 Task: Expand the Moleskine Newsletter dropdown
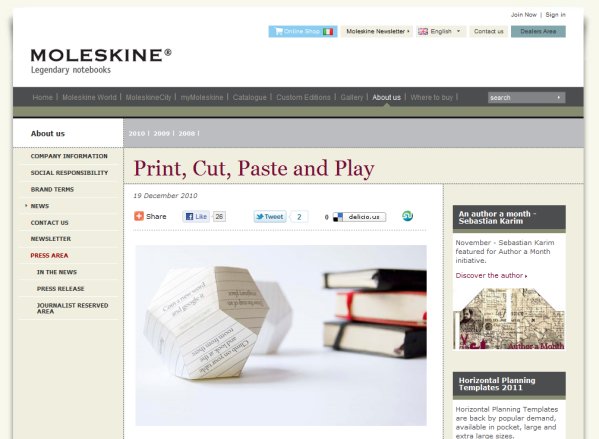(377, 31)
